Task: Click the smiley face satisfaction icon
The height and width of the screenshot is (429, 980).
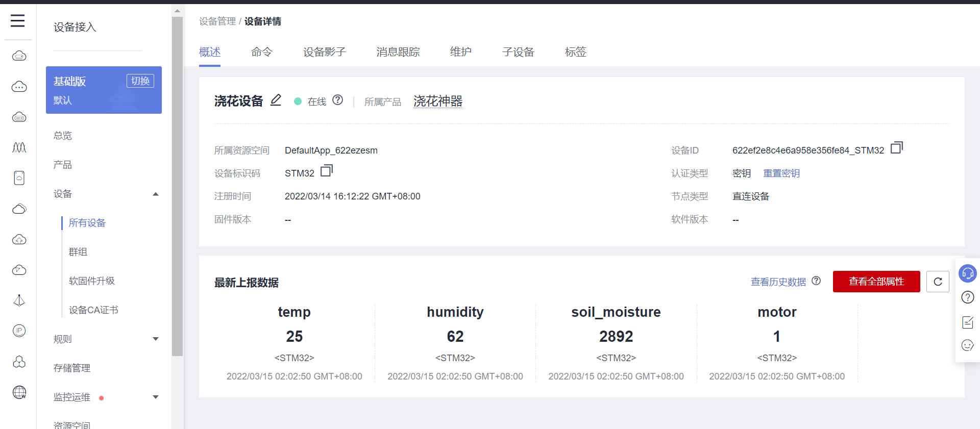Action: [x=968, y=346]
